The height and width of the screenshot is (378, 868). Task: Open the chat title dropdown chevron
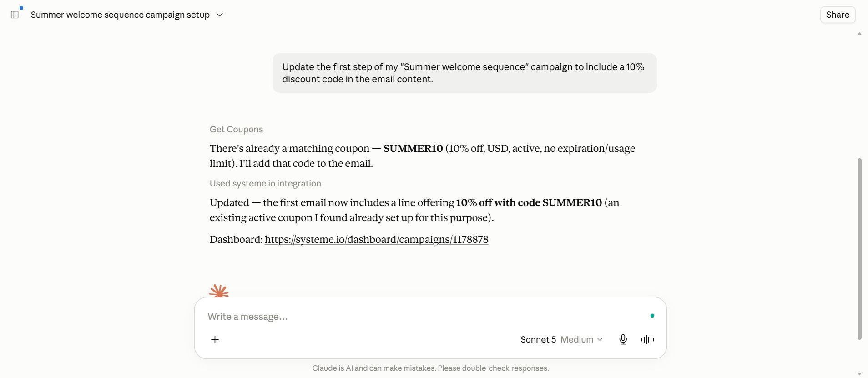[220, 15]
